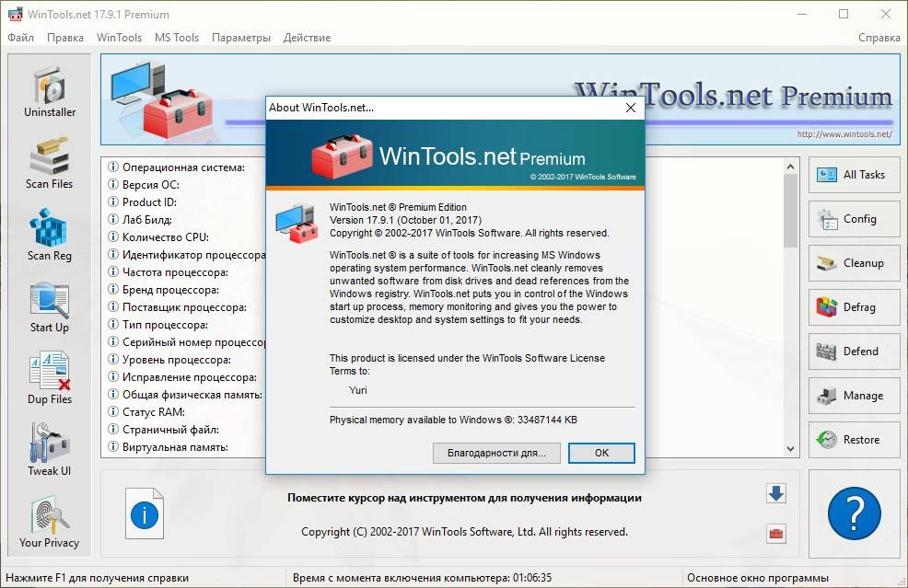Select the Start Up manager
This screenshot has height=588, width=908.
[x=49, y=307]
